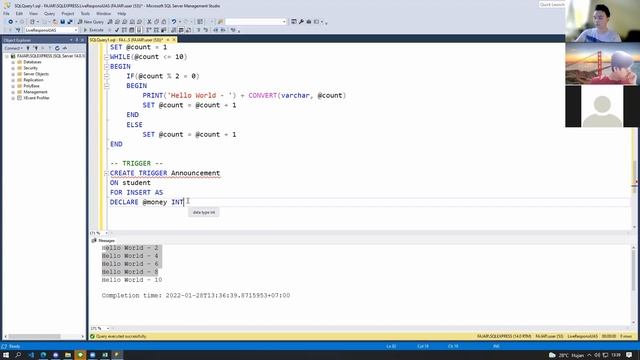Click the Copy icon in toolbar
This screenshot has width=640, height=360.
coord(156,22)
